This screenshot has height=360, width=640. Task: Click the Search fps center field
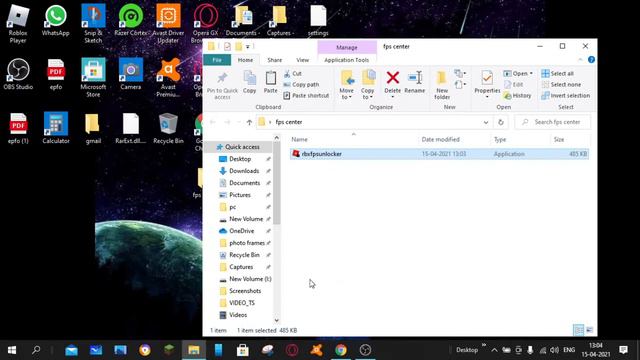pos(553,122)
